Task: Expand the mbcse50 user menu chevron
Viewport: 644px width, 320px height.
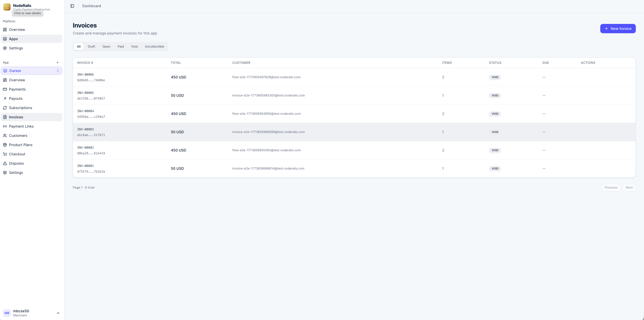Action: [x=58, y=313]
